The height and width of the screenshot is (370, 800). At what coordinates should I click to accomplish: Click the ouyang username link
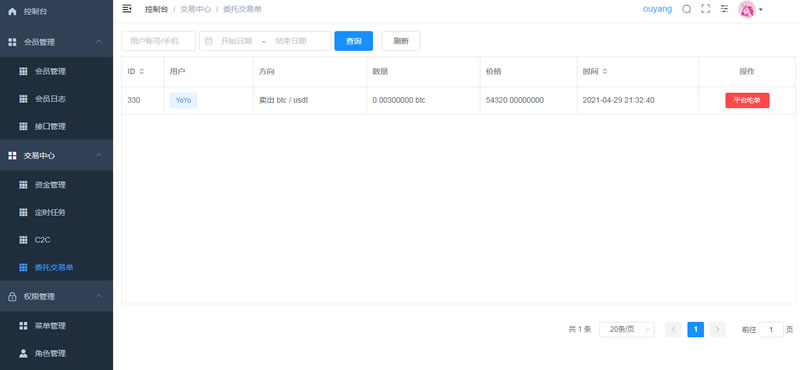coord(657,9)
